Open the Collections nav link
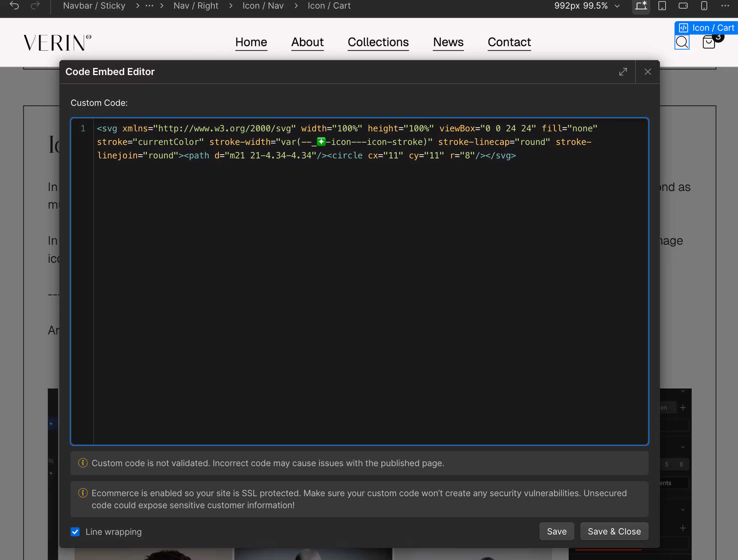 coord(378,42)
